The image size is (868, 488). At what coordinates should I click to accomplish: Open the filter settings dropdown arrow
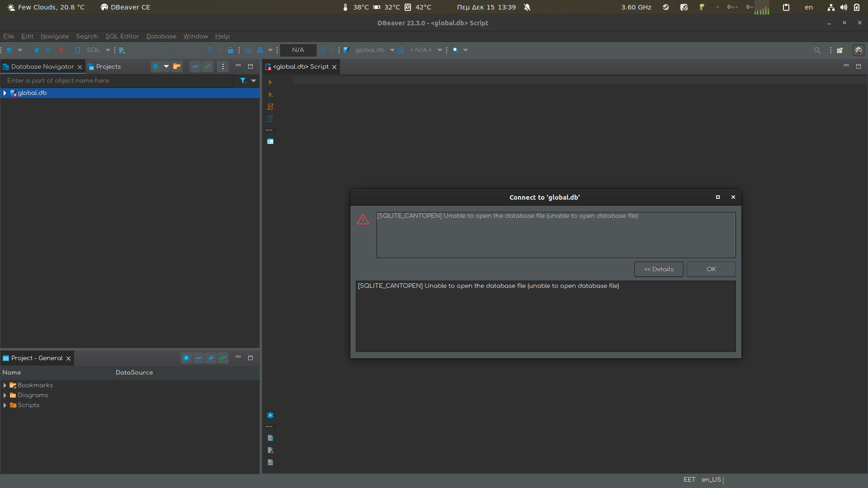click(x=254, y=80)
